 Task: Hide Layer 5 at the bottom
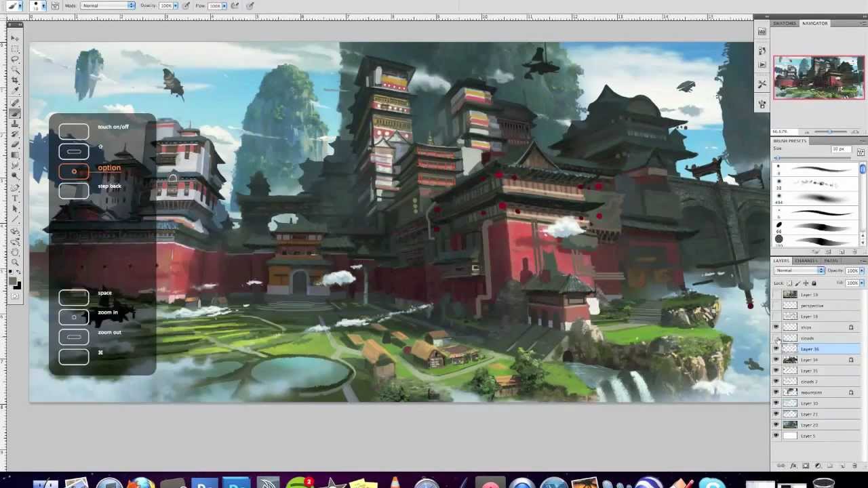coord(776,436)
